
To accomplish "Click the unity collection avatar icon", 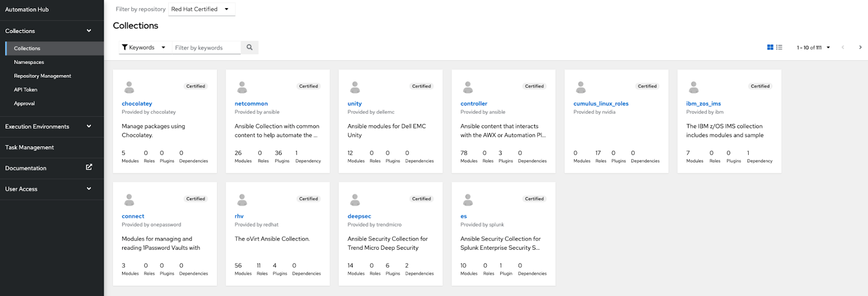I will coord(355,87).
